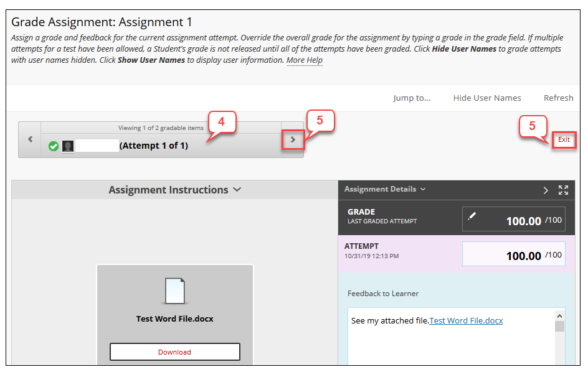The image size is (588, 372).
Task: Refresh the grading page
Action: point(558,98)
